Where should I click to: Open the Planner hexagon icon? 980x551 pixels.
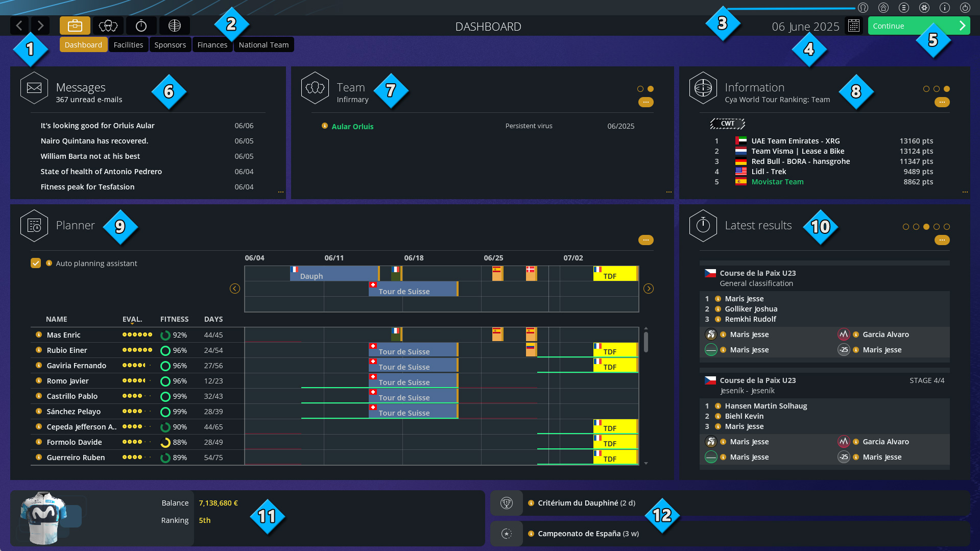click(x=34, y=226)
